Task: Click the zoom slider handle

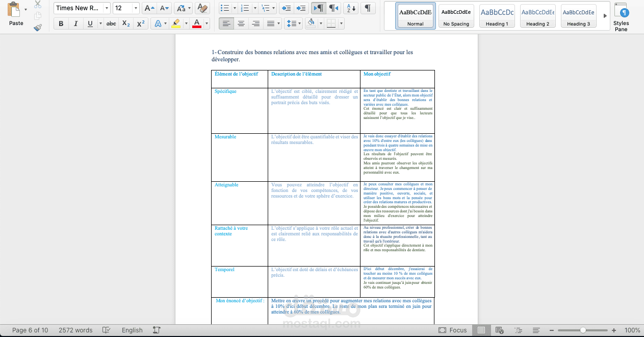Action: point(583,330)
